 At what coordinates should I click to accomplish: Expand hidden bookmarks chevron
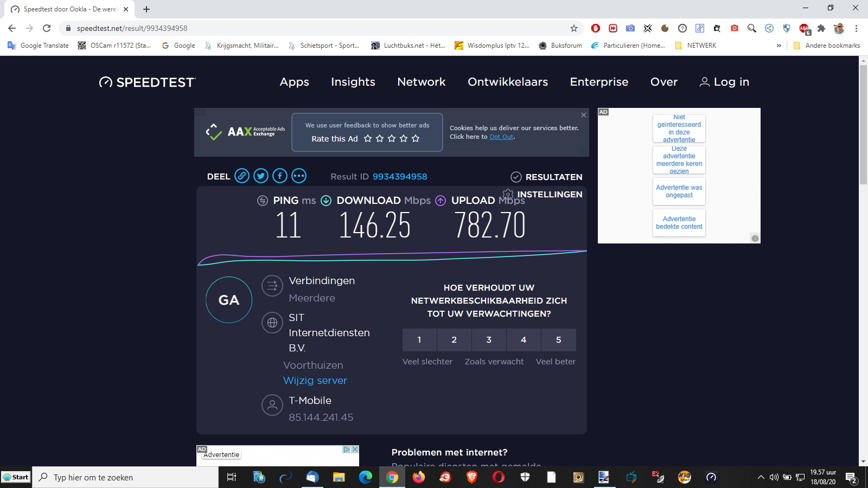[x=779, y=46]
